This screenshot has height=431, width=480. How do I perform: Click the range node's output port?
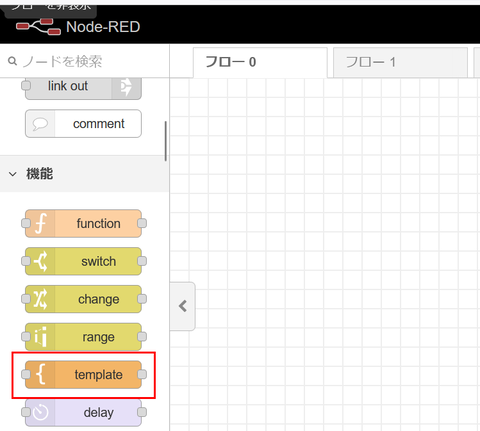coord(142,337)
